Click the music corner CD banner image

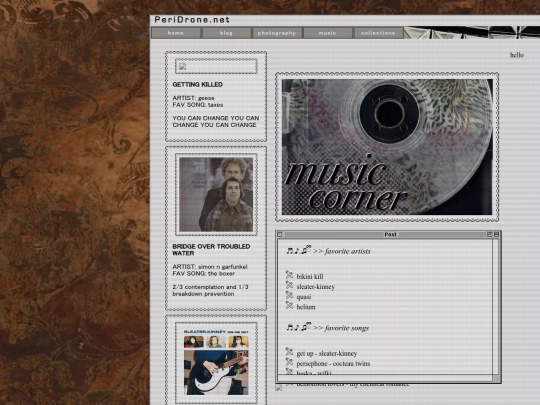point(387,147)
